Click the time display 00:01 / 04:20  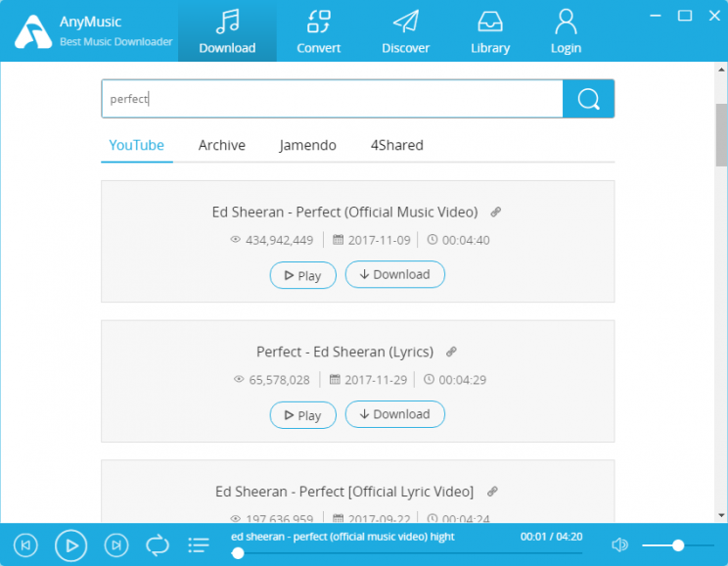tap(551, 537)
